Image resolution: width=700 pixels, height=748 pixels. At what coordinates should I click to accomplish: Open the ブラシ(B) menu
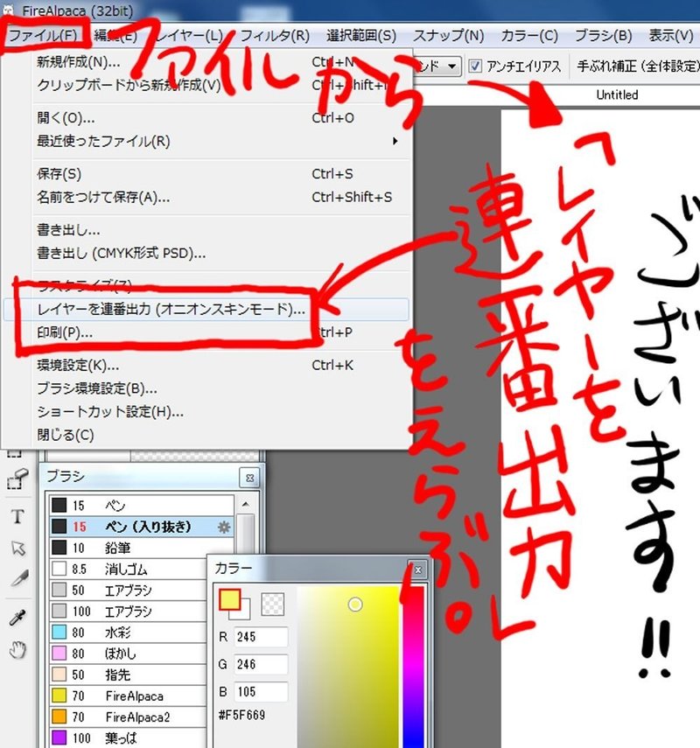pyautogui.click(x=603, y=35)
